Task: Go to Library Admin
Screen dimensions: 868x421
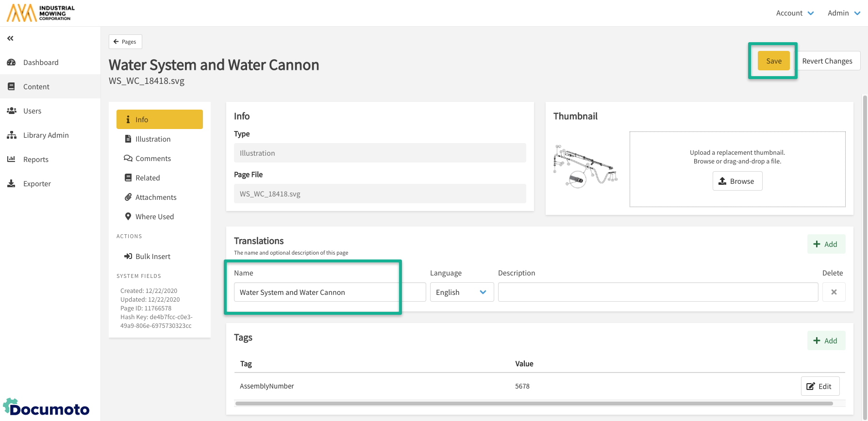Action: point(46,135)
